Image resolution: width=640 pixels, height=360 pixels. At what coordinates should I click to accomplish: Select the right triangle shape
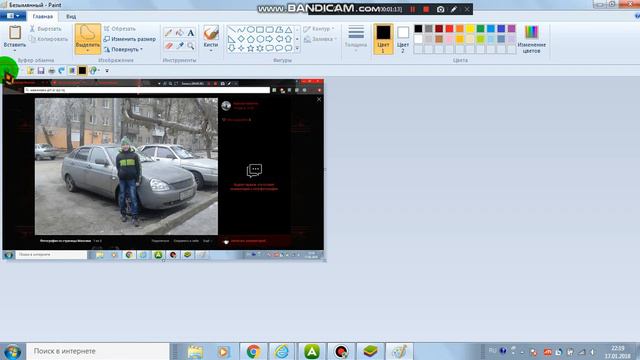pyautogui.click(x=231, y=39)
